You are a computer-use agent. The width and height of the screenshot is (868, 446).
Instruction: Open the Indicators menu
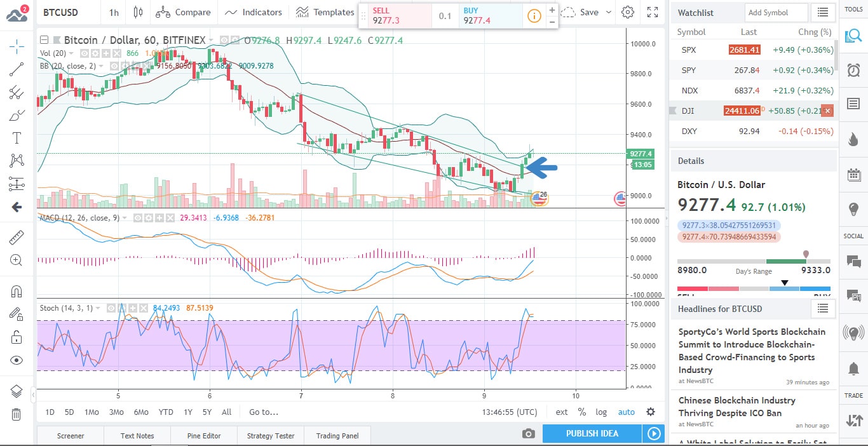coord(253,12)
